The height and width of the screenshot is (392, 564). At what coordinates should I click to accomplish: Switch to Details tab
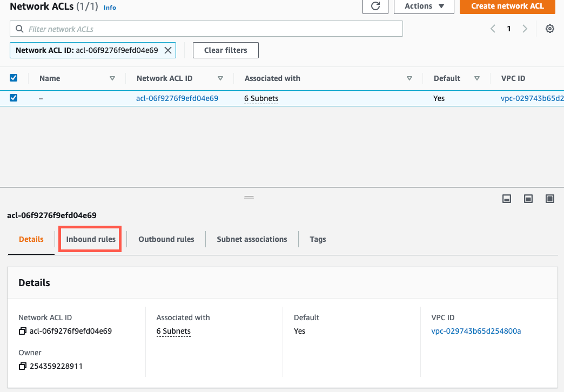tap(31, 239)
